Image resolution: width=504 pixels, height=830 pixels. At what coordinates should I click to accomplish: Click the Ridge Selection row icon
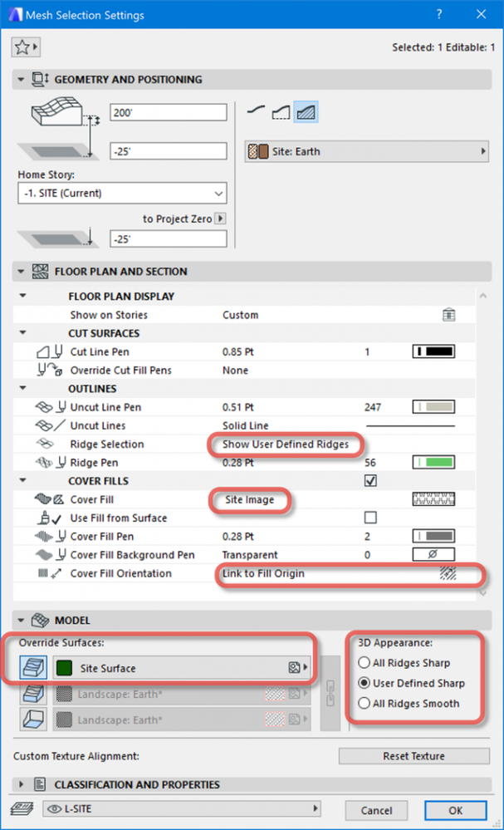[x=44, y=444]
